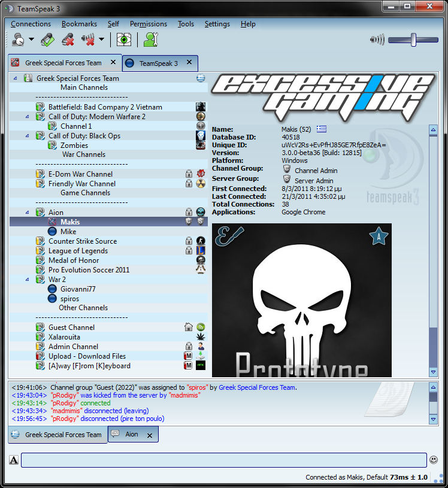Click lock icon on E-Dom War Channel

[189, 174]
